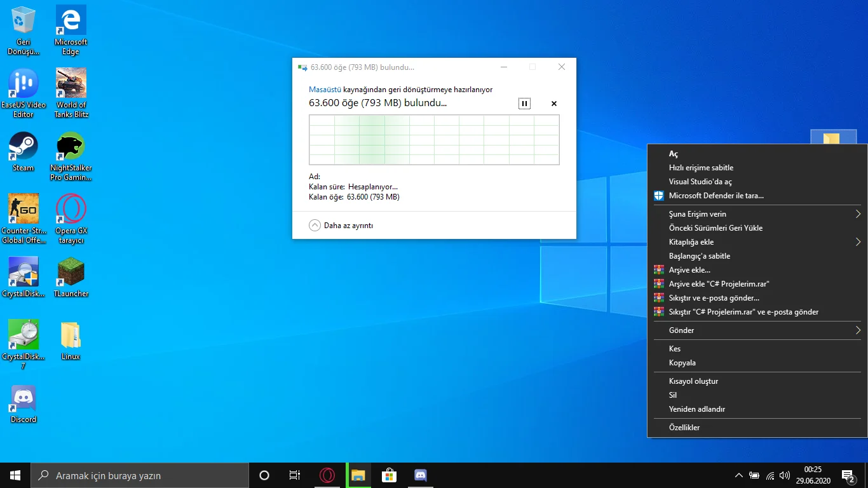Viewport: 868px width, 488px height.
Task: Click the 'Masaüstü' source link
Action: 325,90
